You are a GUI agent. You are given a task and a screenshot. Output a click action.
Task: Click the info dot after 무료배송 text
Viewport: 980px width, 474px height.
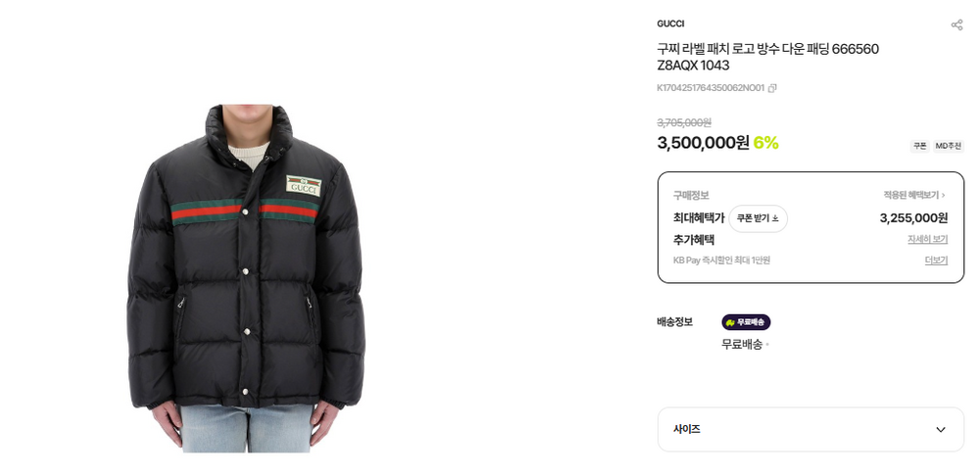767,344
